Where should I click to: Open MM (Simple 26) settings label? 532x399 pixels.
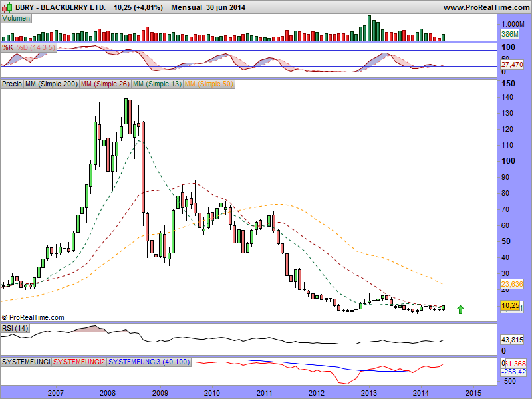click(105, 84)
